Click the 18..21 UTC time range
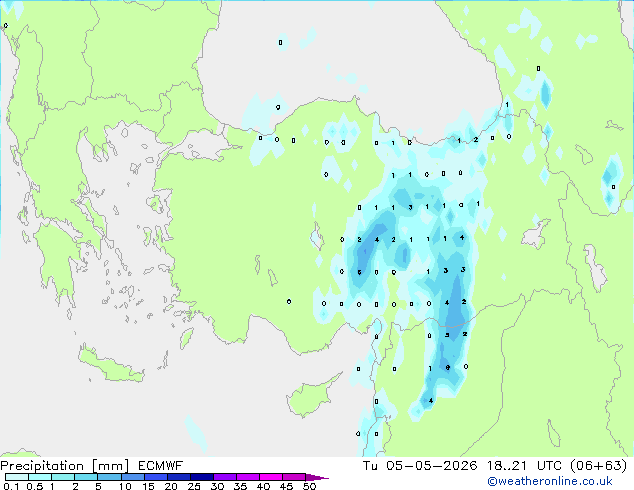Image resolution: width=634 pixels, height=490 pixels. pyautogui.click(x=525, y=466)
